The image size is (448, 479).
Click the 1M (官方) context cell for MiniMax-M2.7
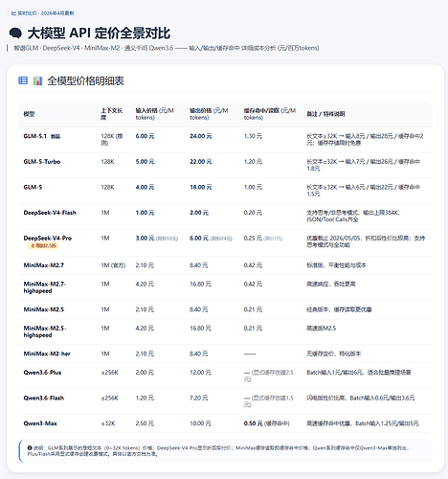pyautogui.click(x=113, y=265)
